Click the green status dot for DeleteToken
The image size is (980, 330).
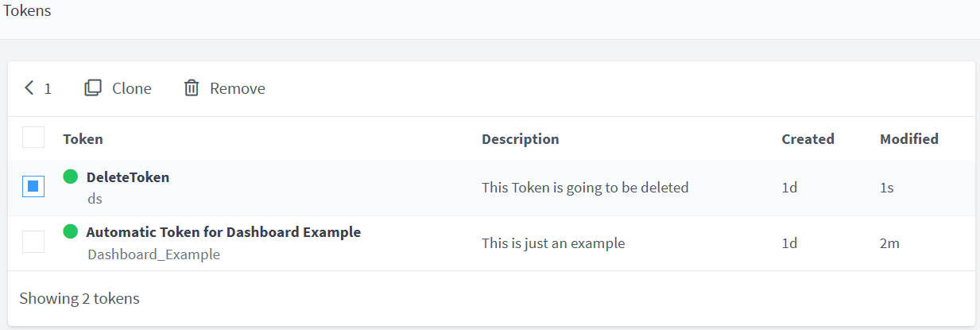click(70, 177)
